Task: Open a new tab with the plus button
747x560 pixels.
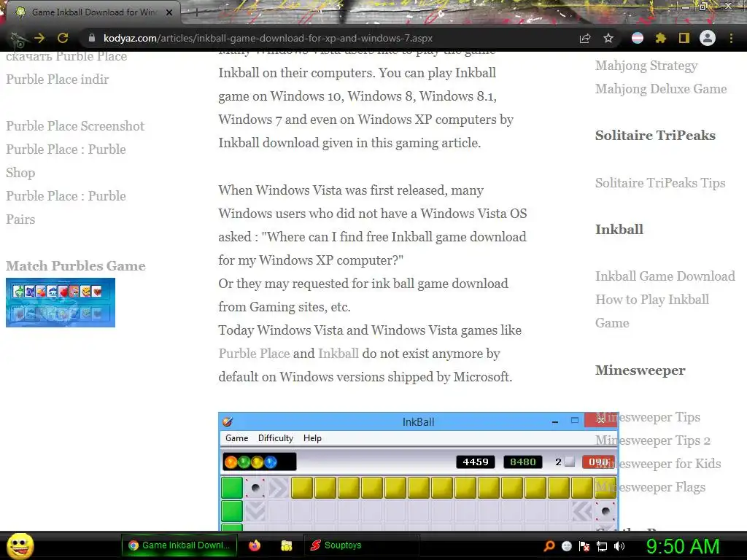Action: pos(196,12)
